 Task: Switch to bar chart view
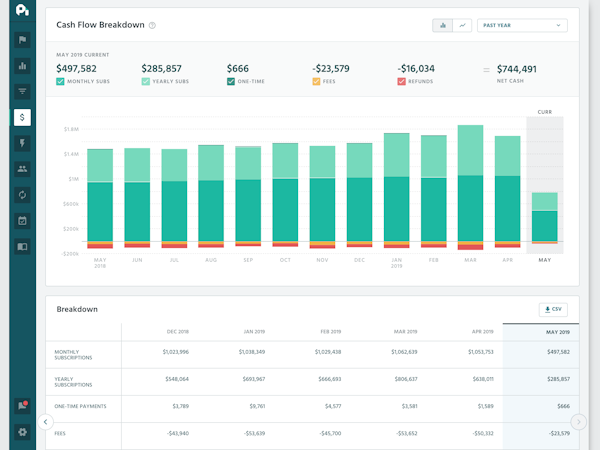[x=443, y=26]
